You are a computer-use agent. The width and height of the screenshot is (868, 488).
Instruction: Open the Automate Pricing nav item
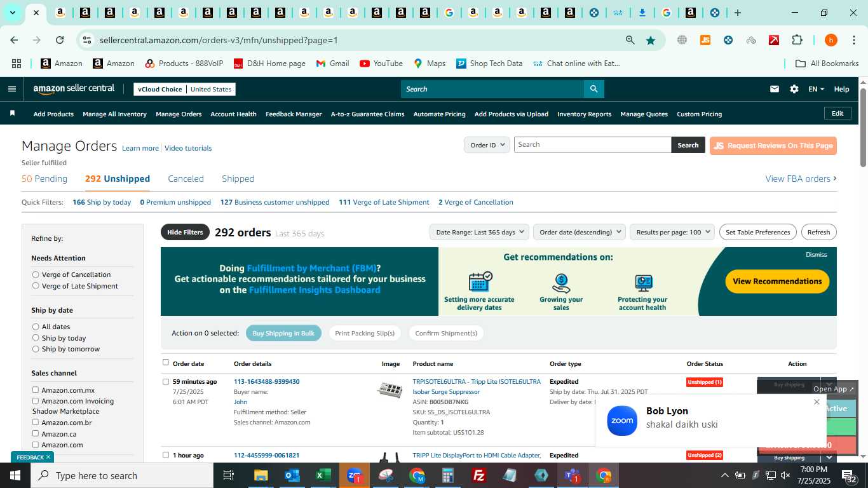[439, 114]
